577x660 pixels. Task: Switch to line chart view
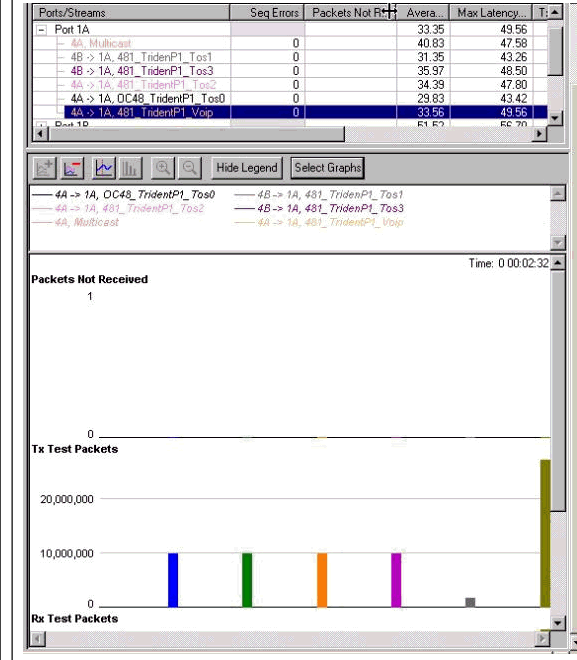(x=104, y=168)
